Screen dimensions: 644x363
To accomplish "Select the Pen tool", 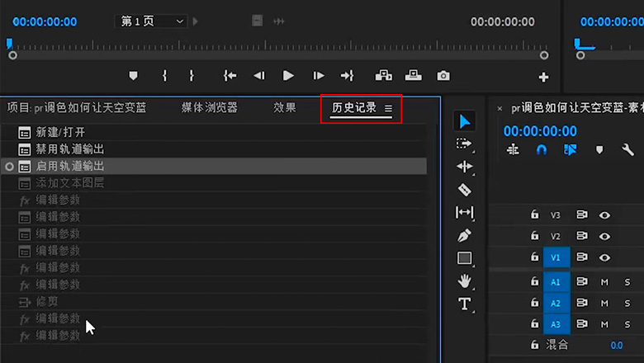I will click(x=465, y=235).
